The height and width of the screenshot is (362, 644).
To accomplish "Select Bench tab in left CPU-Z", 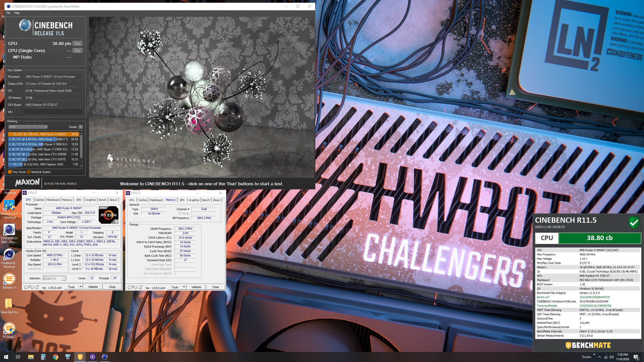I will coord(102,200).
